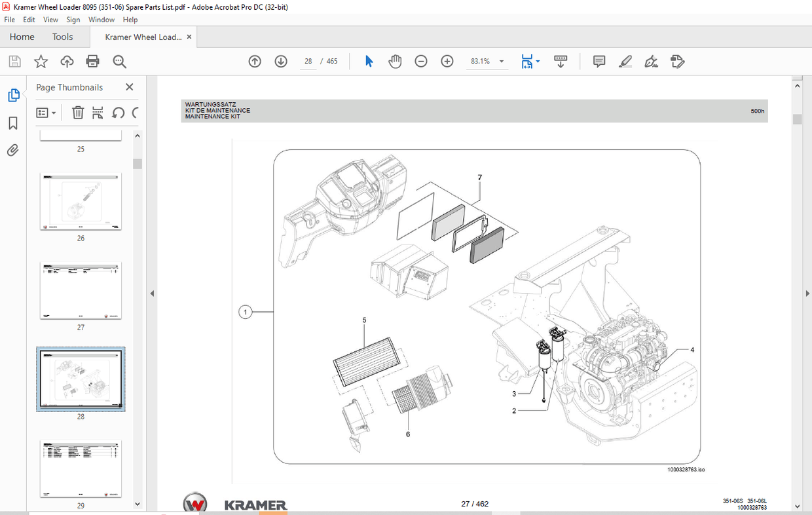Open the Bookmarks panel
Screen dimensions: 812x515
(x=13, y=123)
